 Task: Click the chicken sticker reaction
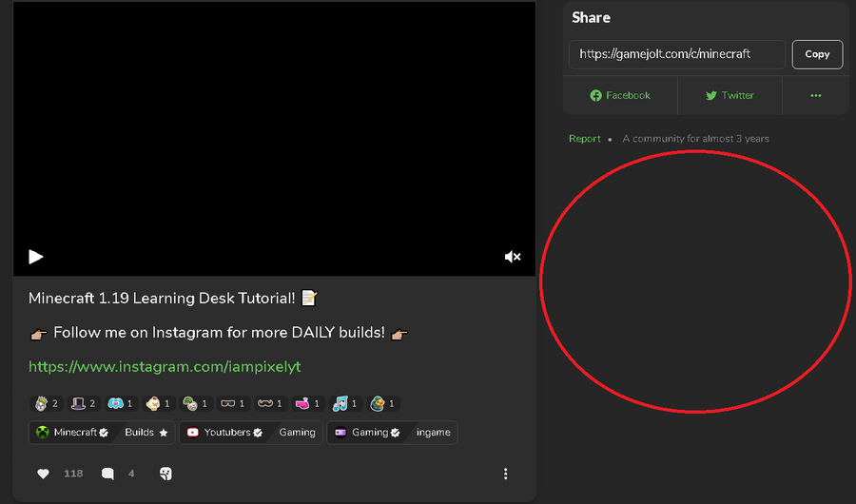click(x=158, y=403)
